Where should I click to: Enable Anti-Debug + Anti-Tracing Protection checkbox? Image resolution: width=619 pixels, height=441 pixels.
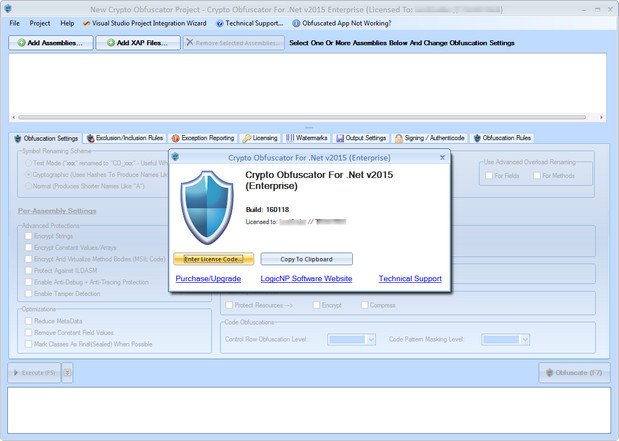click(28, 282)
